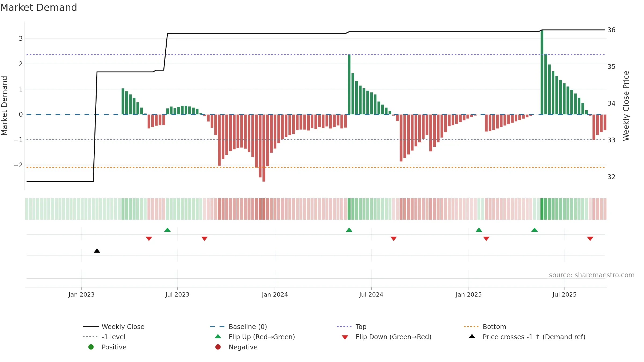This screenshot has width=644, height=362.
Task: Click the 32 tick on the price axis
Action: tap(611, 177)
